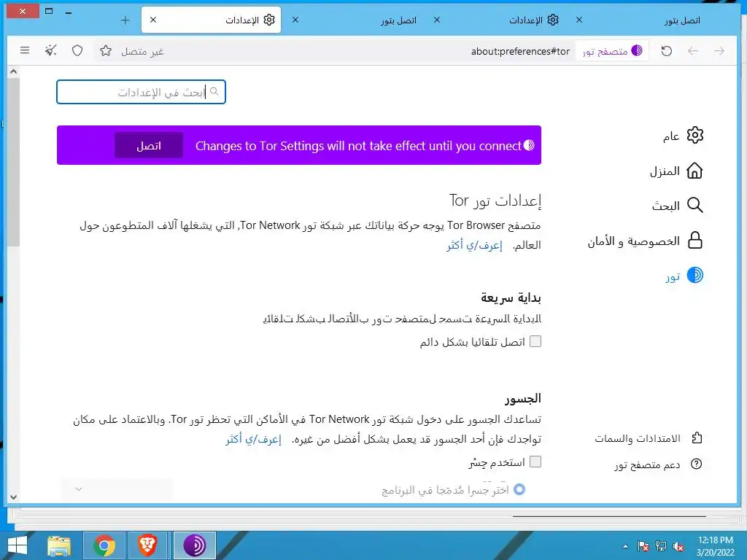Launch Google Chrome from the taskbar

104,545
